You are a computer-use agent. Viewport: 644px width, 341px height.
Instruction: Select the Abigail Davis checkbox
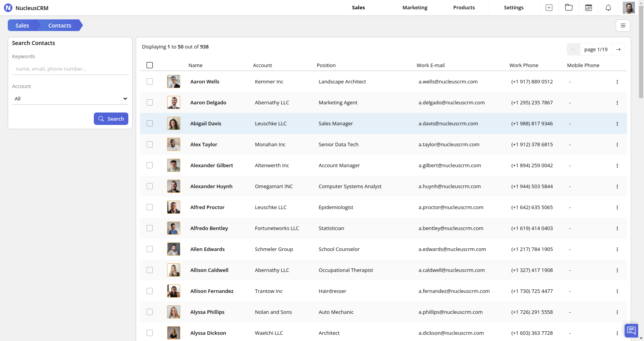pos(150,123)
